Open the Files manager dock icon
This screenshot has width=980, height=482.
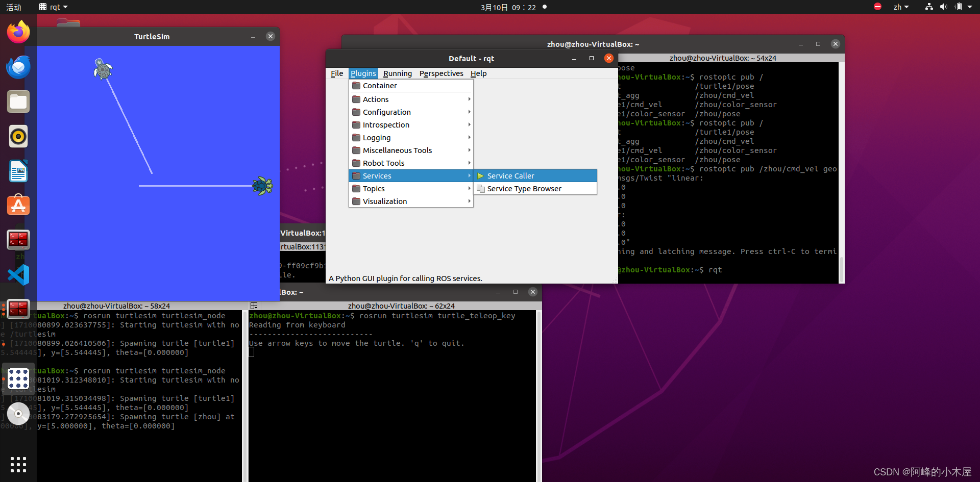(x=18, y=102)
